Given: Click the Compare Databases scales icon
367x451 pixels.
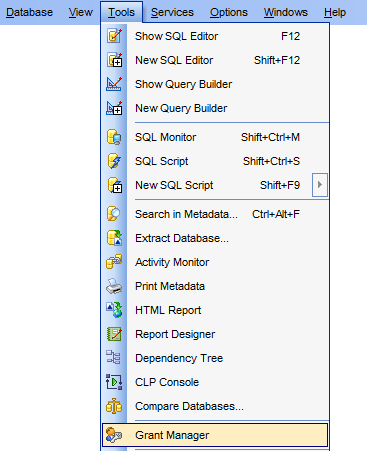Looking at the screenshot, I should pos(114,406).
